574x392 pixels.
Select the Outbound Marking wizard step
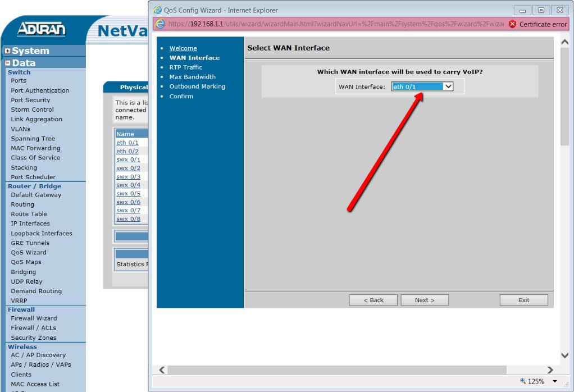(197, 86)
